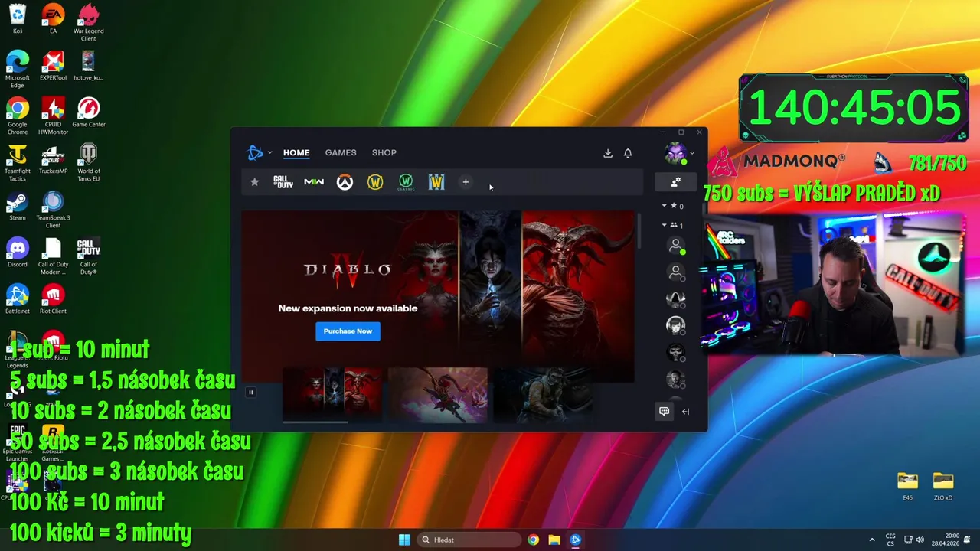The height and width of the screenshot is (551, 980).
Task: Click Hledat taskbar search field
Action: (469, 540)
